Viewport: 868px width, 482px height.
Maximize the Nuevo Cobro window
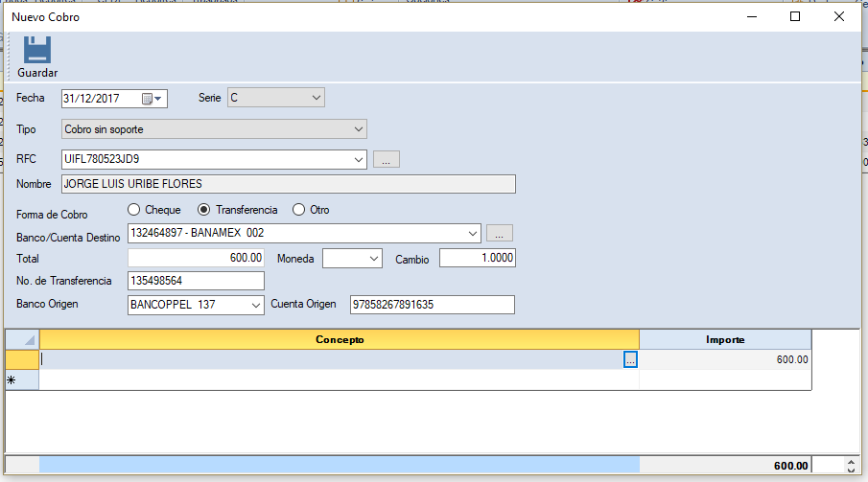tap(794, 16)
